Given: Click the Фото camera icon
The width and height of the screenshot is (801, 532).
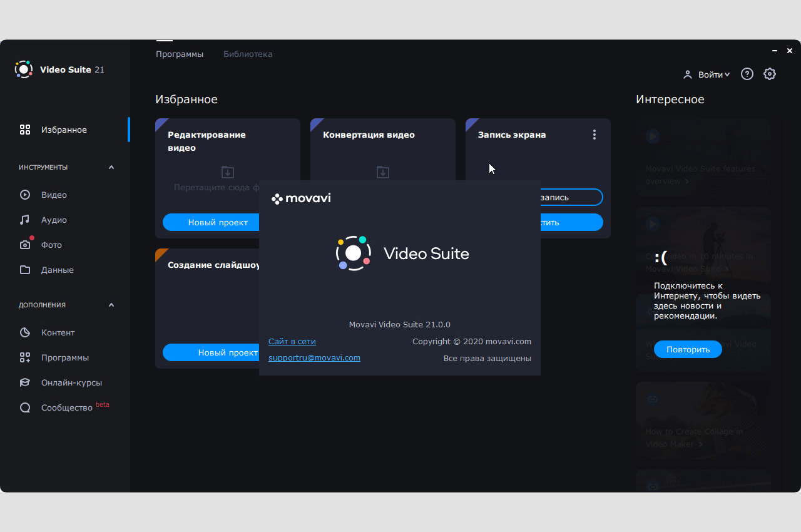Looking at the screenshot, I should (25, 245).
